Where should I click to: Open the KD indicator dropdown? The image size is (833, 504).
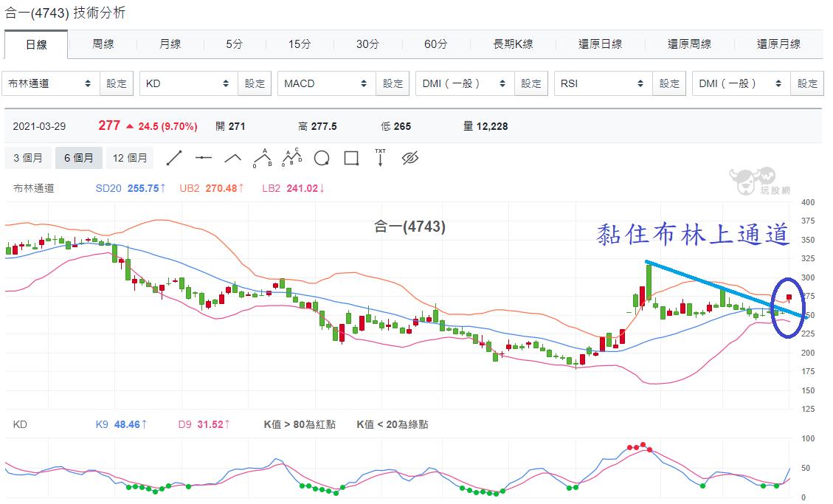pos(189,83)
